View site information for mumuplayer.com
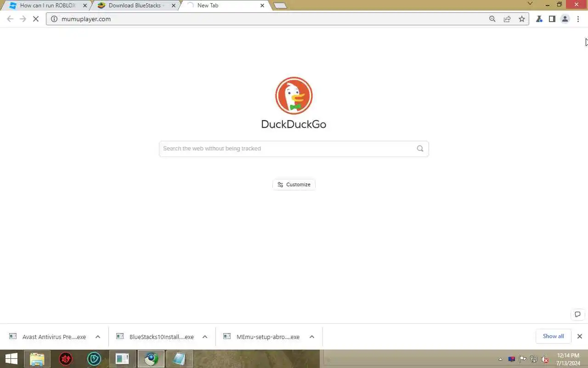Image resolution: width=588 pixels, height=368 pixels. tap(54, 19)
